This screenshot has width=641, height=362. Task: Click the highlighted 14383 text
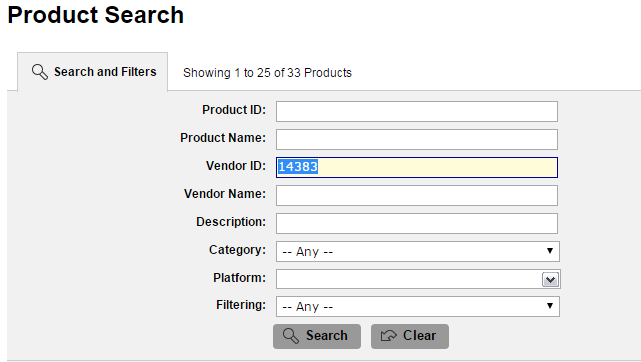[x=298, y=167]
